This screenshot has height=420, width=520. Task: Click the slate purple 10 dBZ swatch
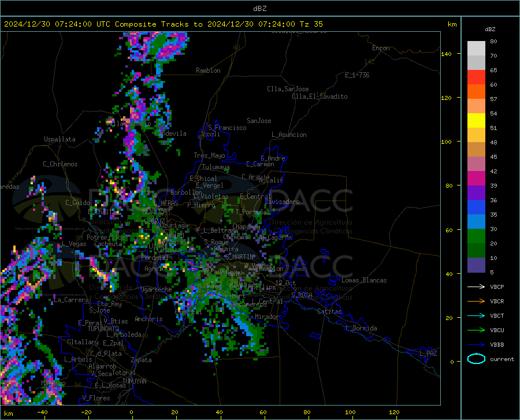(476, 265)
